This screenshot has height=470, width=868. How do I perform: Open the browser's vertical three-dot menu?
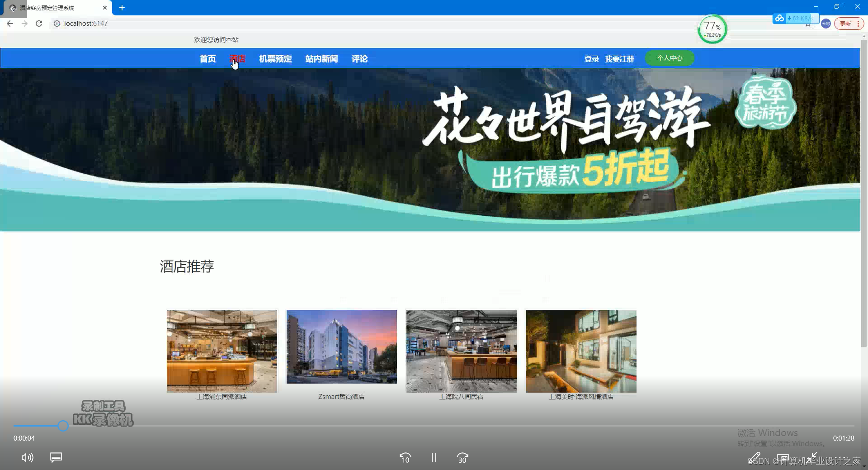click(x=858, y=24)
